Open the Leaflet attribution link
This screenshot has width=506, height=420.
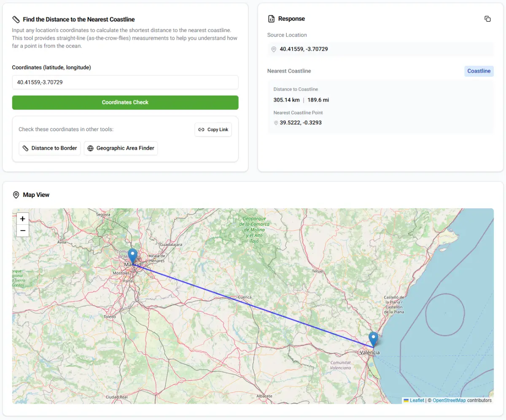tap(417, 401)
